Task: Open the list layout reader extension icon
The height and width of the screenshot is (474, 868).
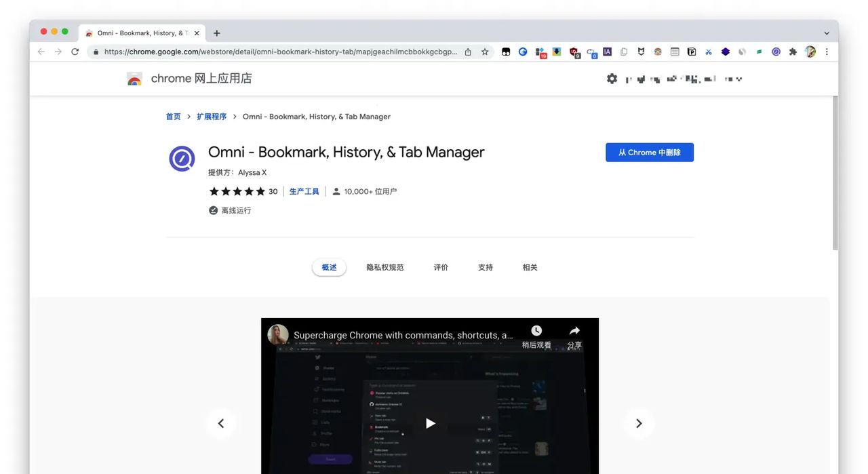Action: point(675,52)
